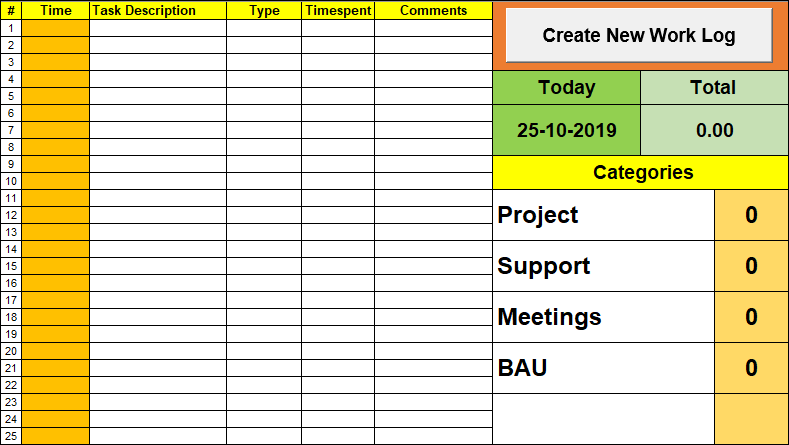Screen dimensions: 789x445
Task: Click the Timespent column header
Action: [338, 11]
